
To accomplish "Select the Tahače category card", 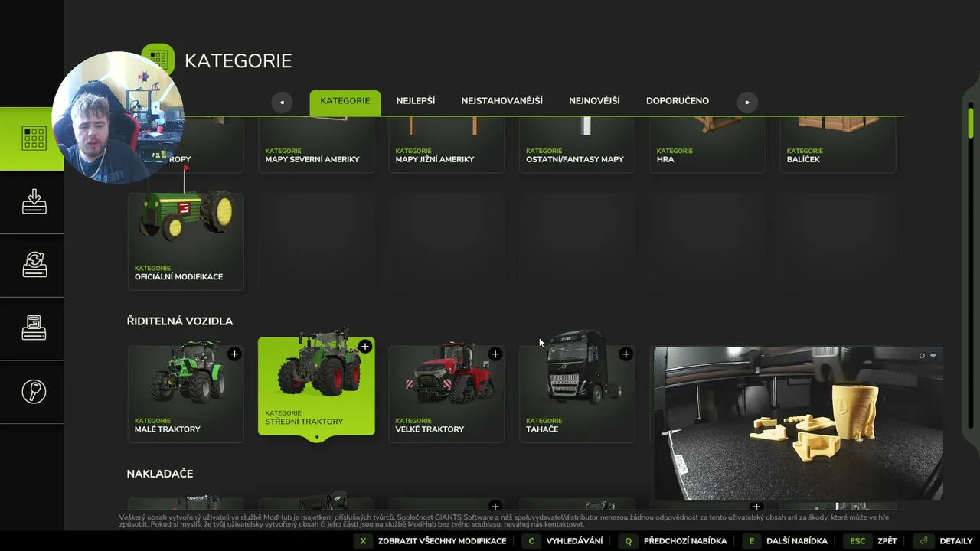I will [577, 393].
